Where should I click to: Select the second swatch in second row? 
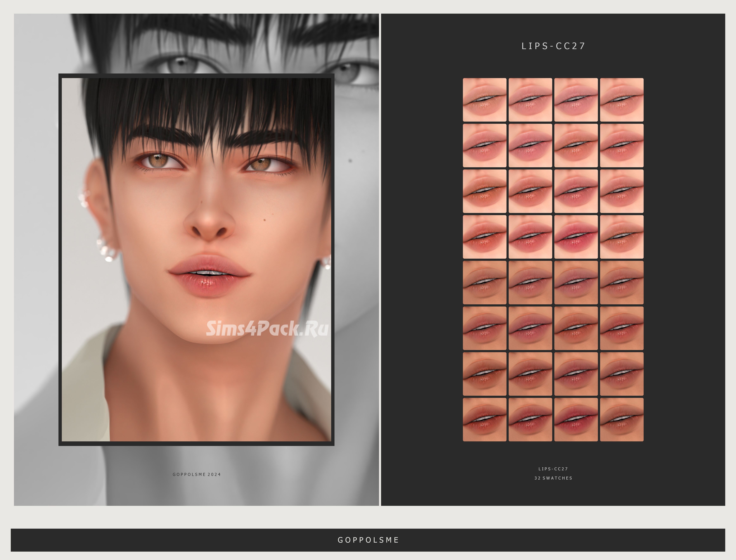click(530, 145)
